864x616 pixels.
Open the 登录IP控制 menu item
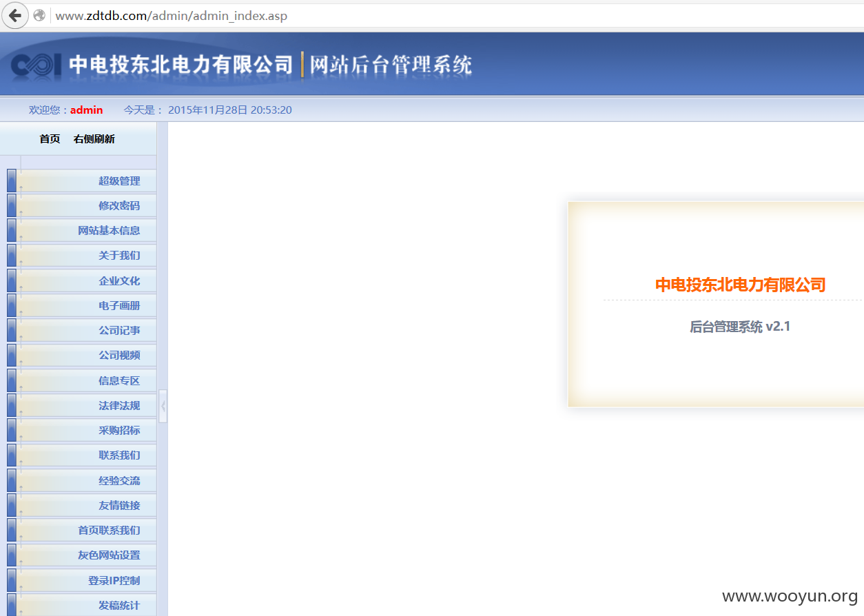click(x=114, y=580)
